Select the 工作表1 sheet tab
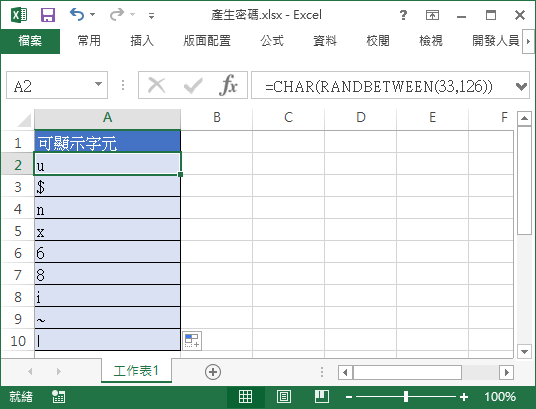Screen dimensions: 536x409 tap(136, 371)
